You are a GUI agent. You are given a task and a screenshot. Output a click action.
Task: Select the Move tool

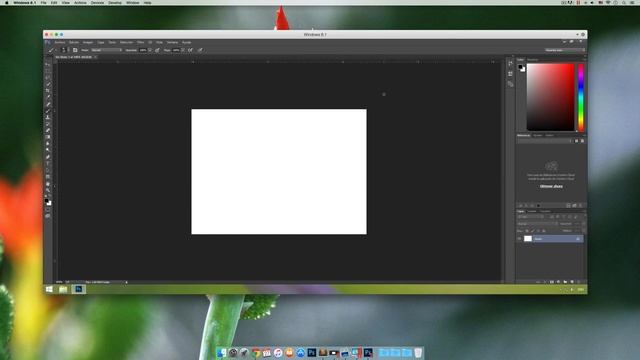click(x=48, y=64)
